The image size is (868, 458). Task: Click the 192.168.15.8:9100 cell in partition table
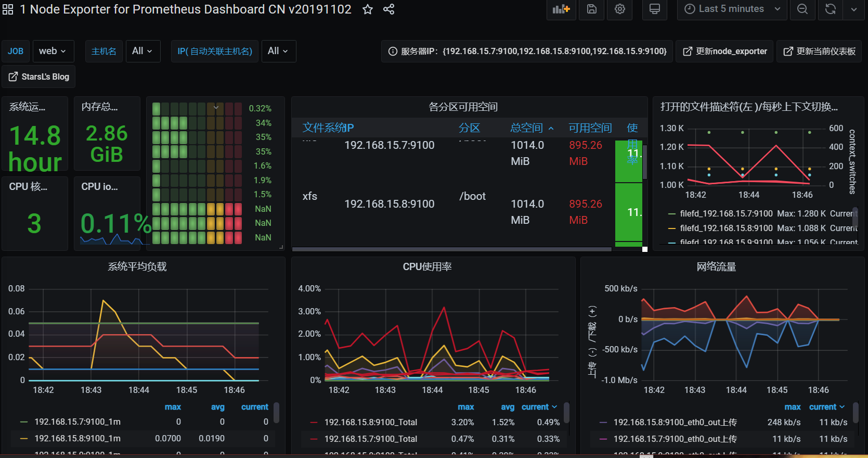pyautogui.click(x=389, y=204)
